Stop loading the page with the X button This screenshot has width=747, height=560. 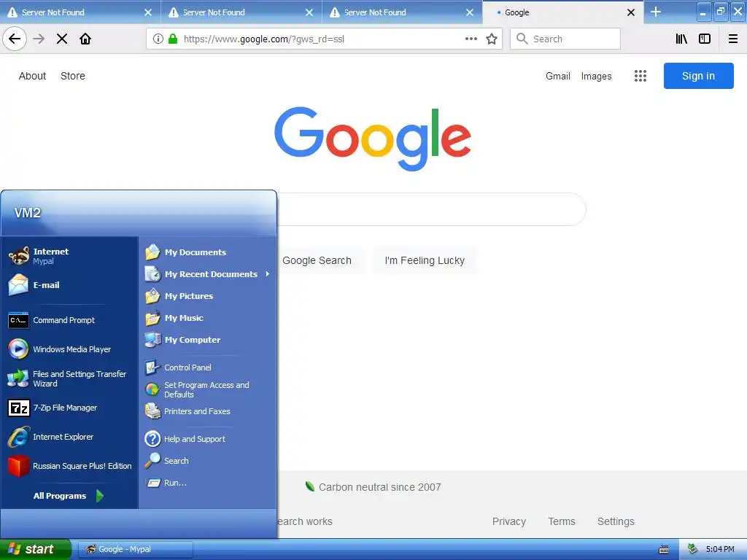click(x=62, y=39)
